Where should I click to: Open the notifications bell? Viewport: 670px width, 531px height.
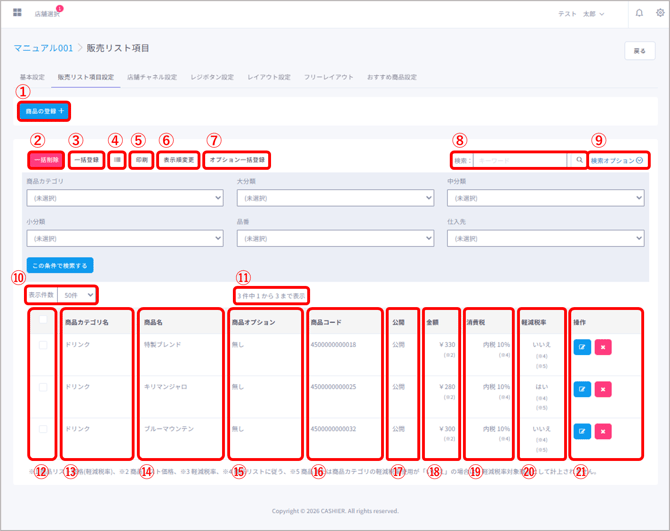tap(639, 14)
